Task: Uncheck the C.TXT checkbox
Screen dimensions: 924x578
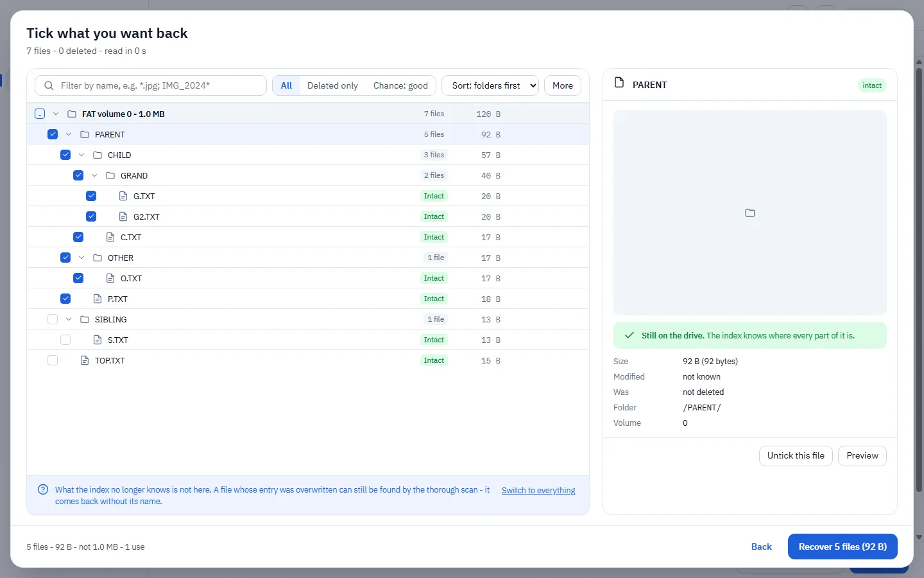Action: click(78, 237)
